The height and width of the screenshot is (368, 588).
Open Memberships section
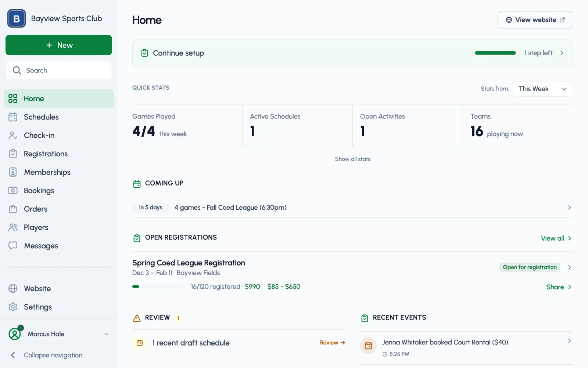coord(59,172)
